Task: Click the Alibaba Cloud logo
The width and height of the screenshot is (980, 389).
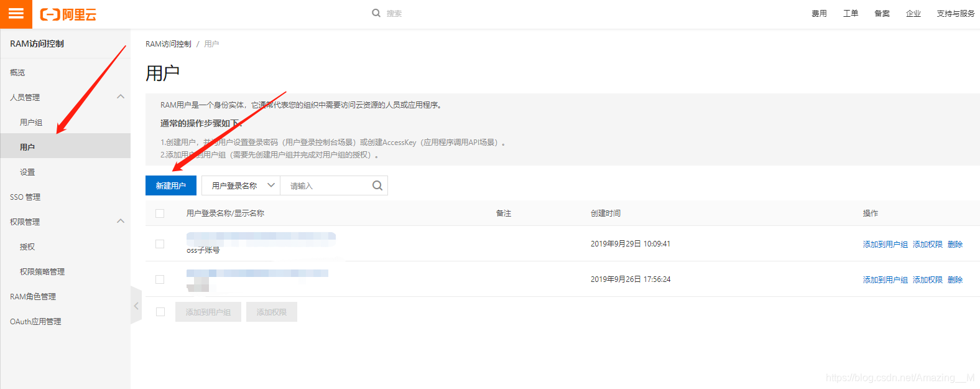Action: [x=68, y=14]
